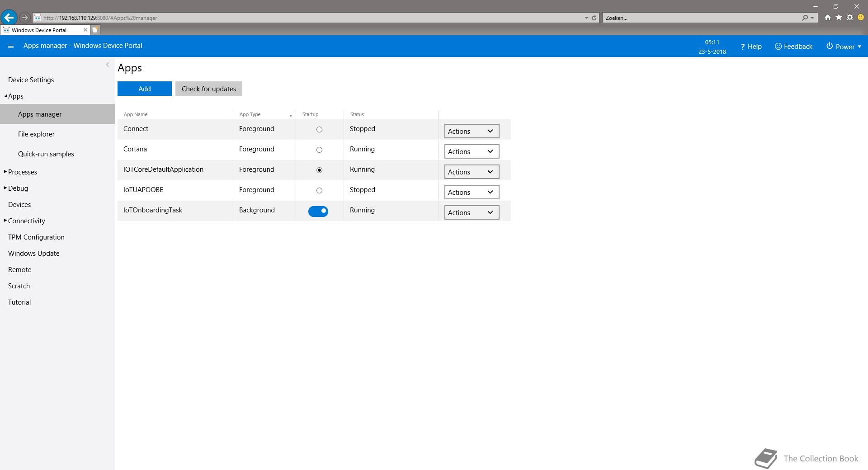Click App Name column header
This screenshot has width=868, height=470.
[x=136, y=114]
